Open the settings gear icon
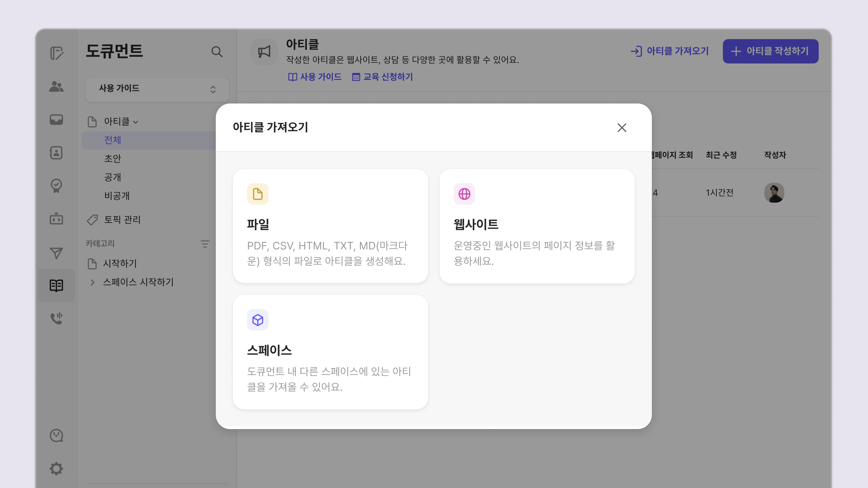The image size is (868, 488). pyautogui.click(x=56, y=468)
